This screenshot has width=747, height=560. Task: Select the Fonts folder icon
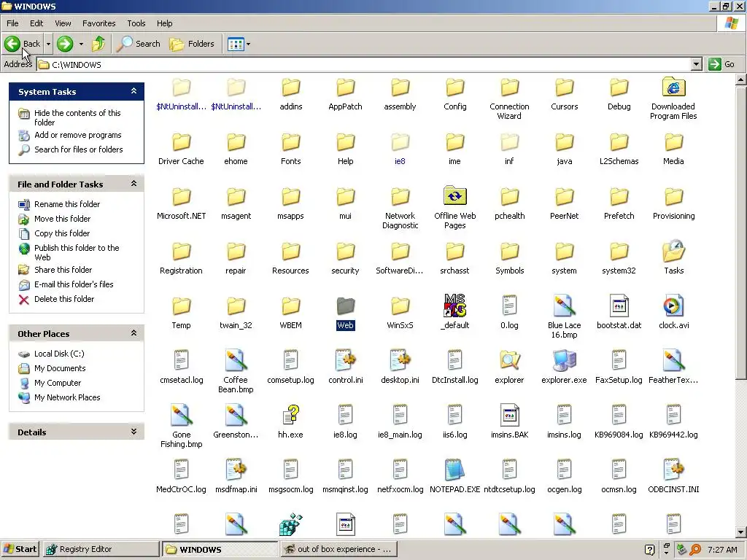coord(290,142)
